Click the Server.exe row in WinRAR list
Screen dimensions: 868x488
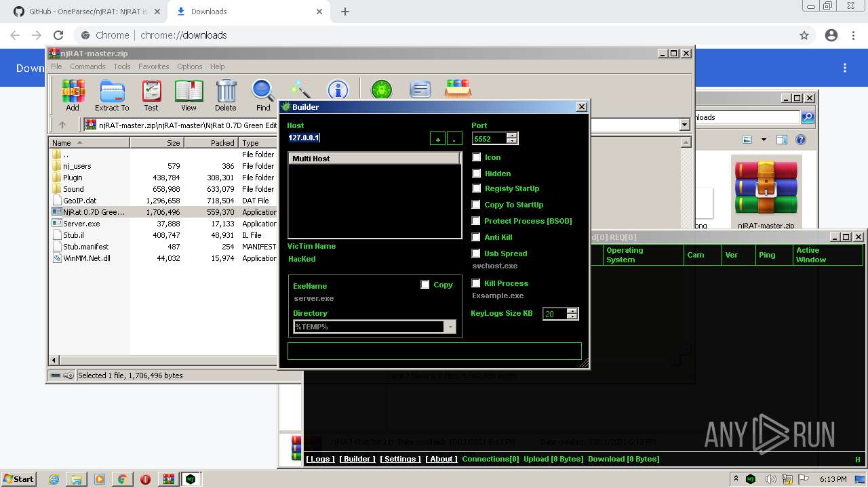tap(163, 224)
